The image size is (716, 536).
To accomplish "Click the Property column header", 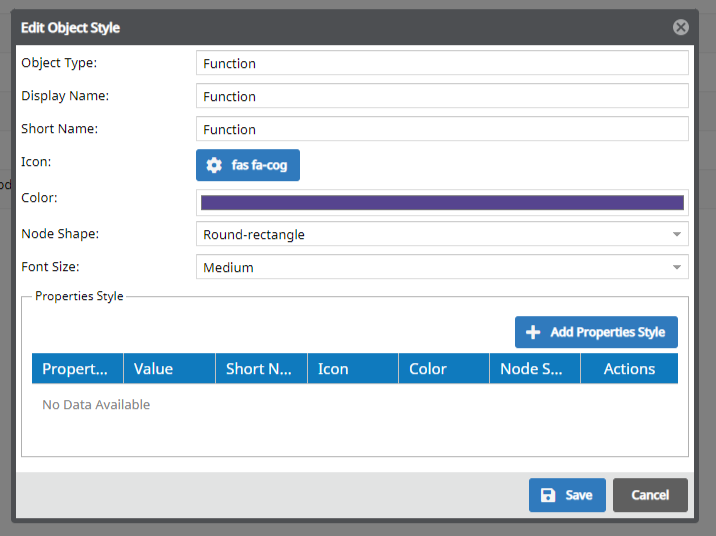I will (78, 368).
